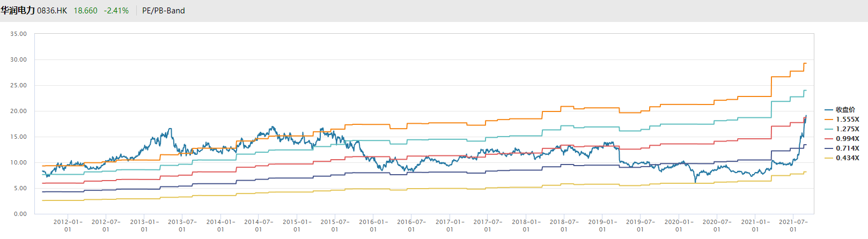Click the 20.00 y-axis label
Viewport: 868px width, 239px height.
click(x=18, y=111)
